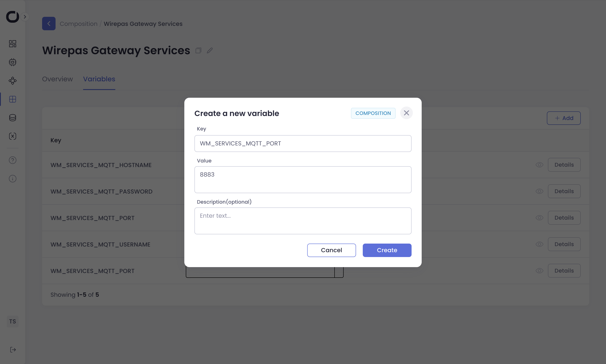Reveal the WM_SERVICES_MQTT_USERNAME value via eye icon

point(539,244)
